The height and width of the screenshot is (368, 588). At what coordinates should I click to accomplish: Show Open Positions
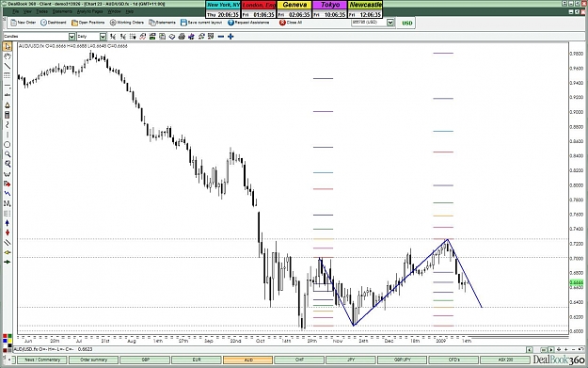pyautogui.click(x=88, y=23)
